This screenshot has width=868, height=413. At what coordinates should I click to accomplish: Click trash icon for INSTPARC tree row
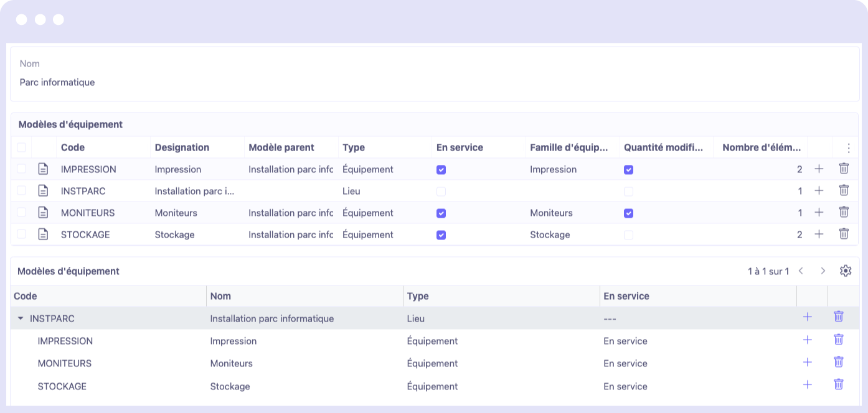[x=838, y=317]
